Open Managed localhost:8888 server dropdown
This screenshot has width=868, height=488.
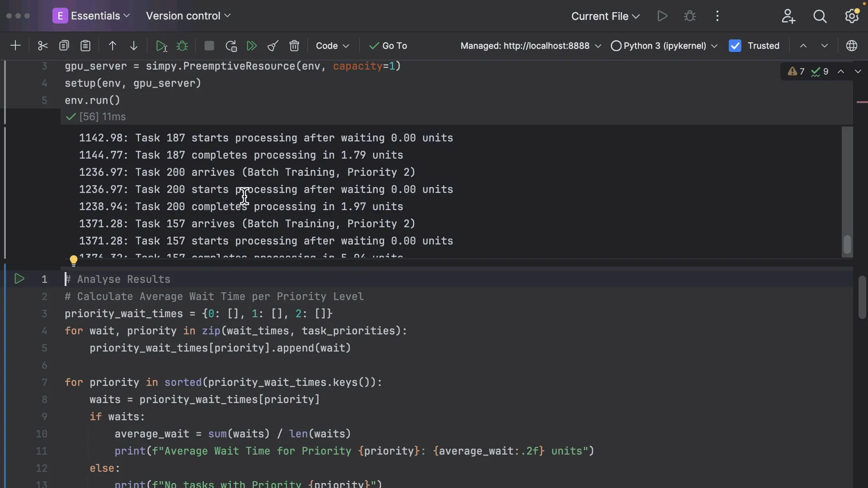pos(531,46)
